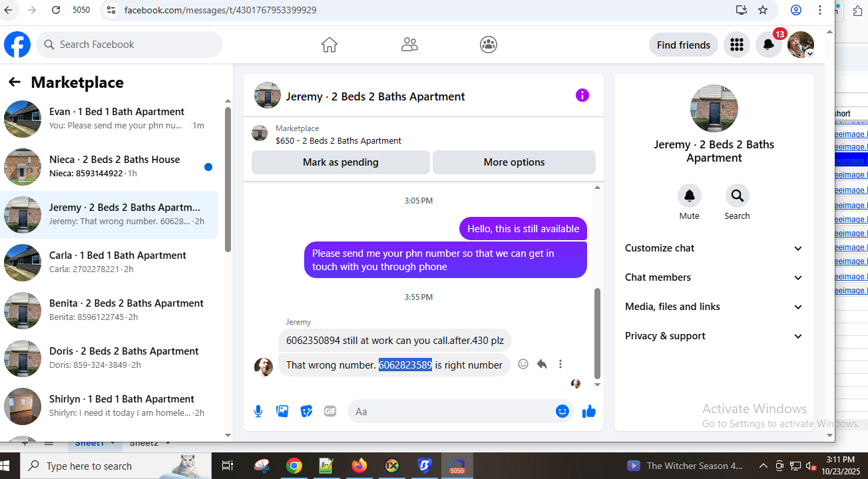
Task: Open the notifications bell with 13 badge
Action: coord(768,45)
